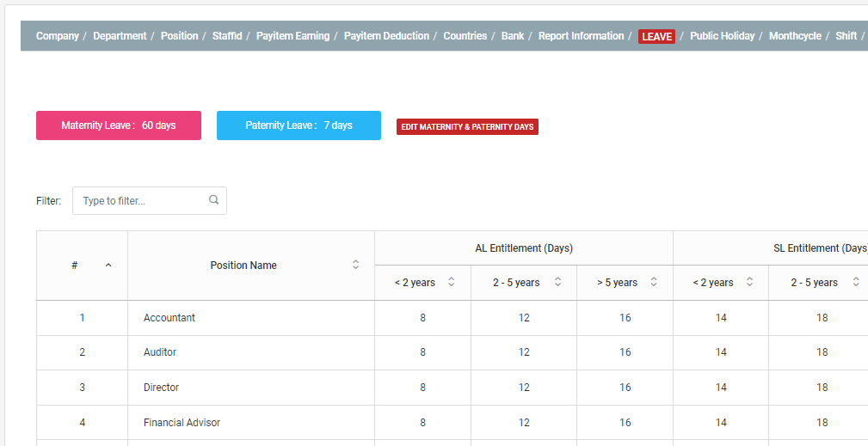Open the Shift tab
The image size is (868, 446).
coord(846,36)
